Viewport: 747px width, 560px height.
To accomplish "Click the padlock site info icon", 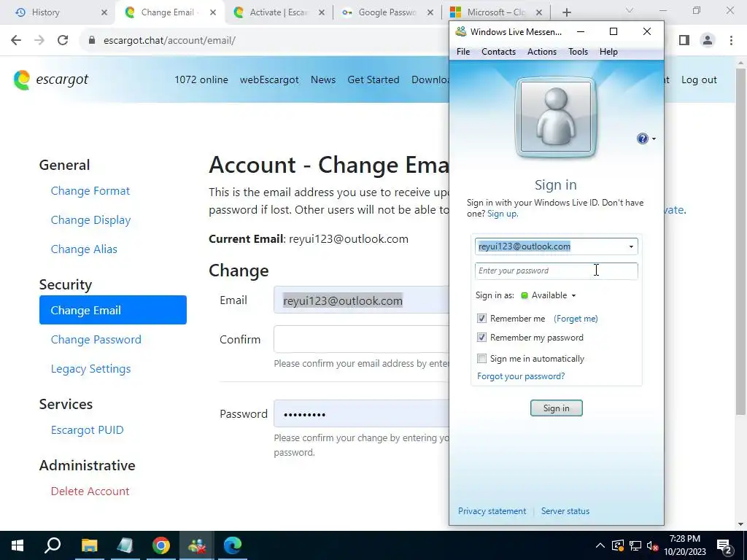I will (x=92, y=41).
